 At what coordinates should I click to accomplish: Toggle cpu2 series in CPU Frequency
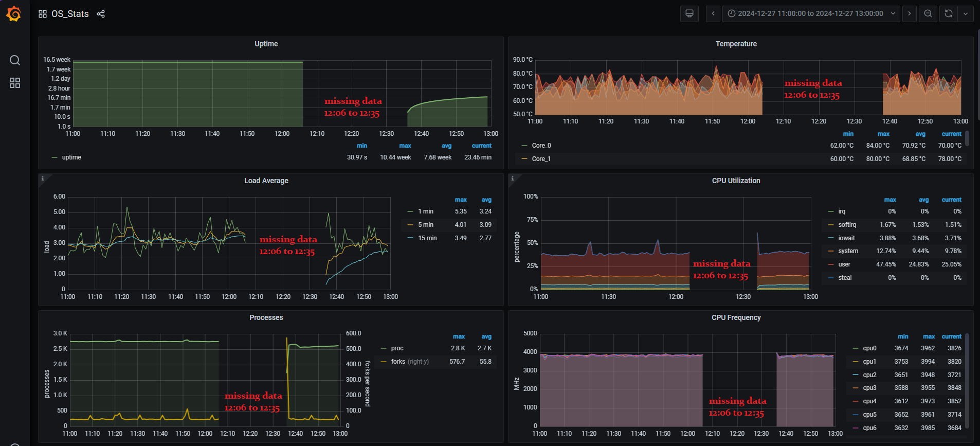(x=869, y=375)
